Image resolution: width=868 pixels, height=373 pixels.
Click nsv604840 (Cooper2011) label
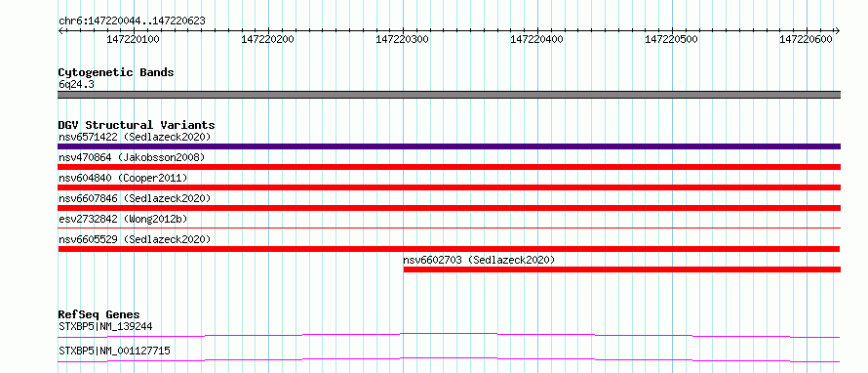pos(123,178)
